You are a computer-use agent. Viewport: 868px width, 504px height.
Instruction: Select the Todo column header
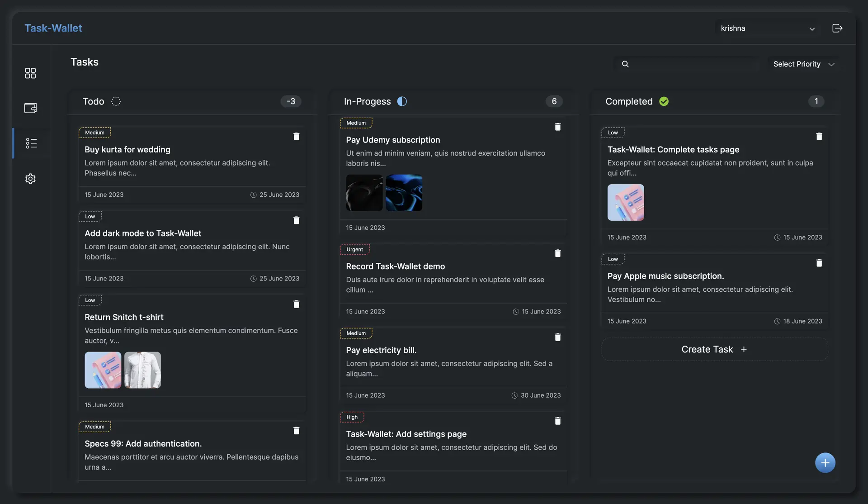pyautogui.click(x=93, y=101)
